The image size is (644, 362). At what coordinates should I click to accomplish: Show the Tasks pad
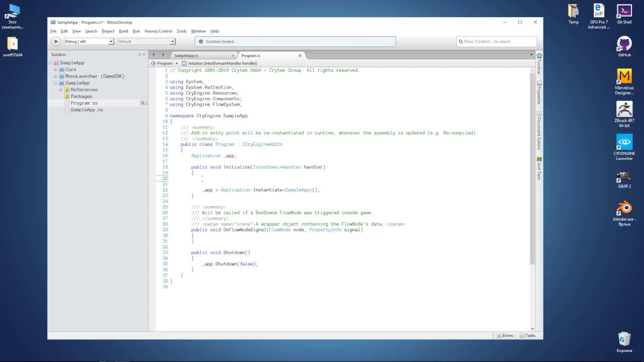528,335
